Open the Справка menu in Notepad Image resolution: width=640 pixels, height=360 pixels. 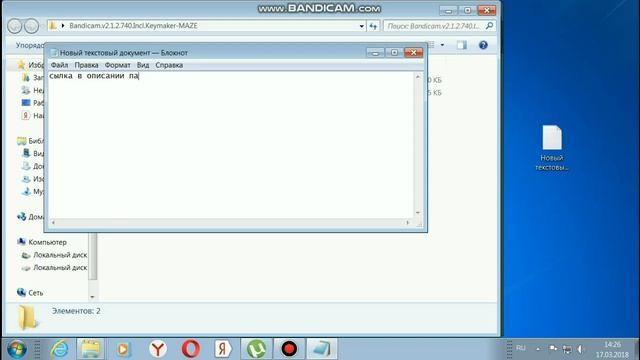pos(169,65)
